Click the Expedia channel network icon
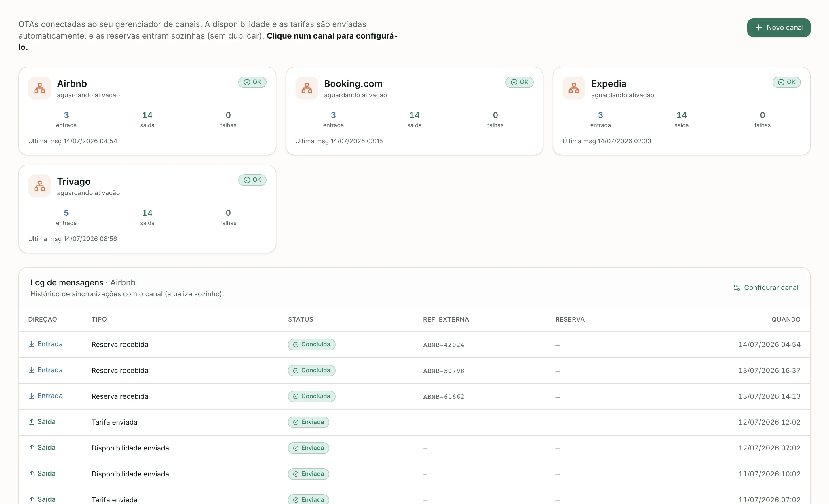 pos(574,88)
